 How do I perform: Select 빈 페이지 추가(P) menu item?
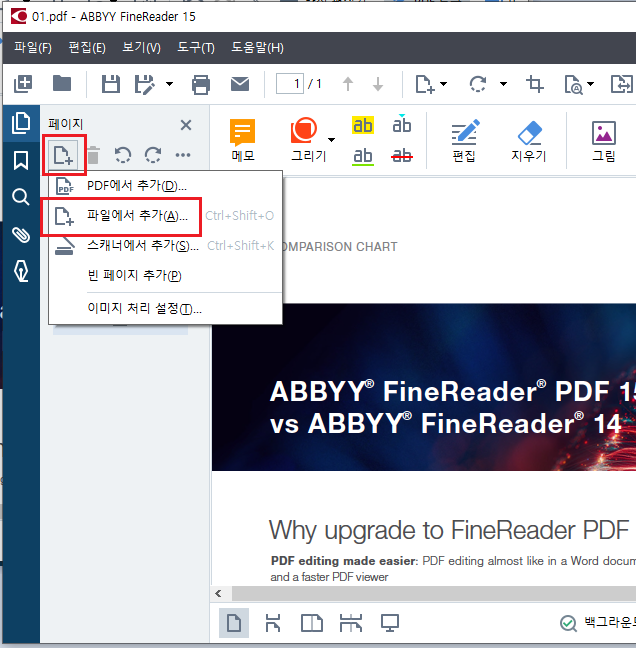(x=165, y=275)
